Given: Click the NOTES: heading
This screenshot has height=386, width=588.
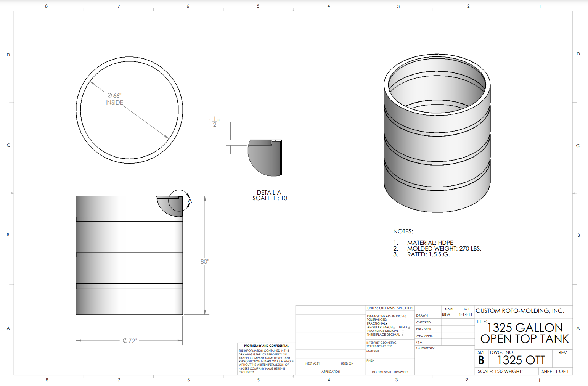Looking at the screenshot, I should click(403, 232).
